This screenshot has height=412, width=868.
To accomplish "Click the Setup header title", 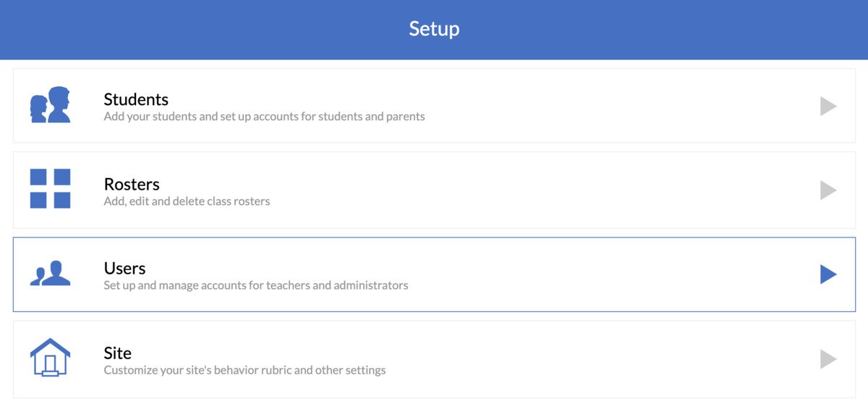I will pos(434,29).
